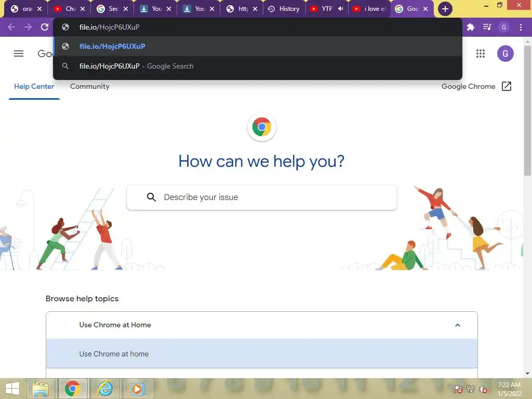This screenshot has height=399, width=532.
Task: Open a new tab with plus button
Action: pyautogui.click(x=445, y=9)
